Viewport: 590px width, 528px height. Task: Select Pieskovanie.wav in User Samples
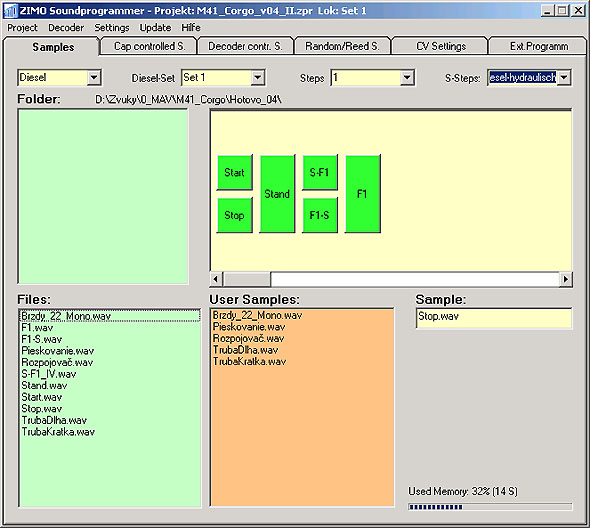coord(302,327)
